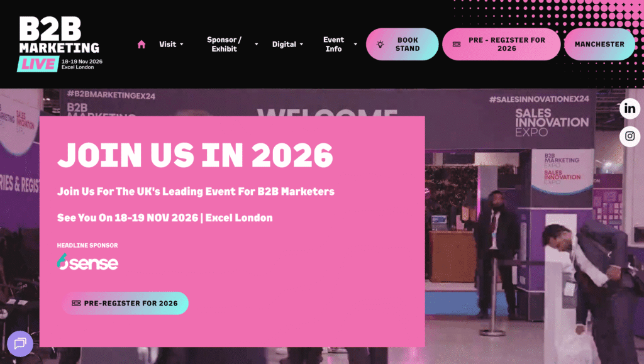Viewport: 644px width, 364px height.
Task: Select the Digital menu item
Action: click(284, 44)
